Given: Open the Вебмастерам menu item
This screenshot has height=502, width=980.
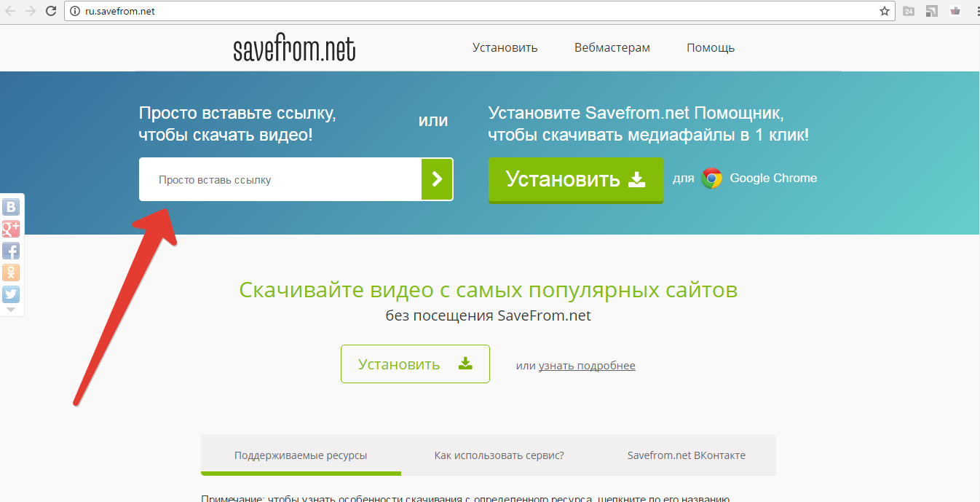Looking at the screenshot, I should pos(612,48).
